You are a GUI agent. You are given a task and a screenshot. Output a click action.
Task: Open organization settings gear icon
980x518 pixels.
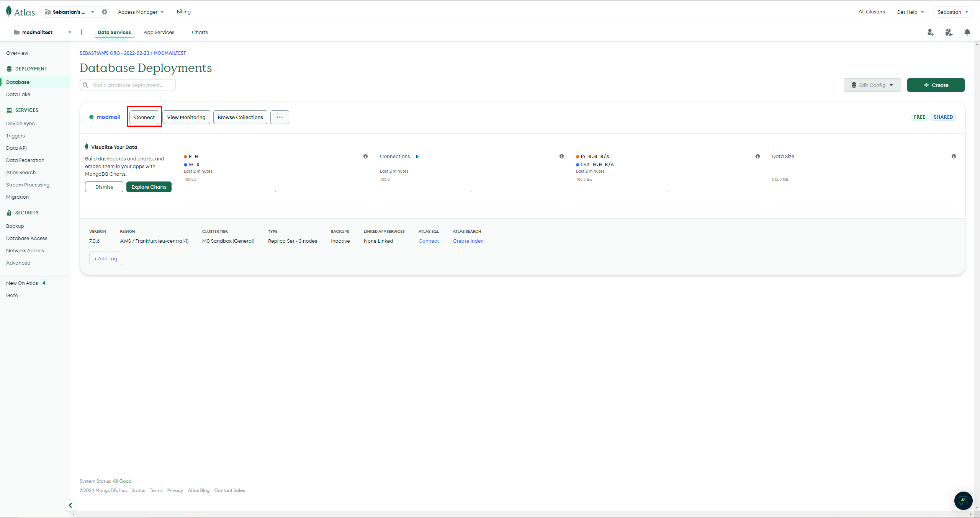click(105, 12)
